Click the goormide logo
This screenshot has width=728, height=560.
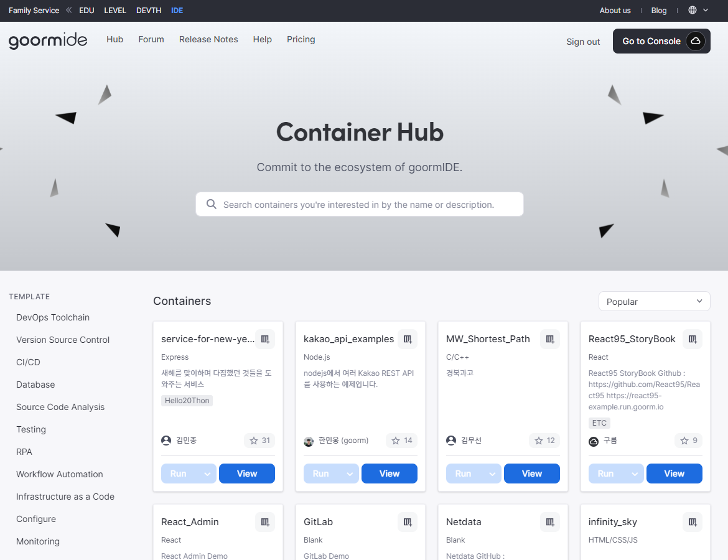tap(48, 40)
